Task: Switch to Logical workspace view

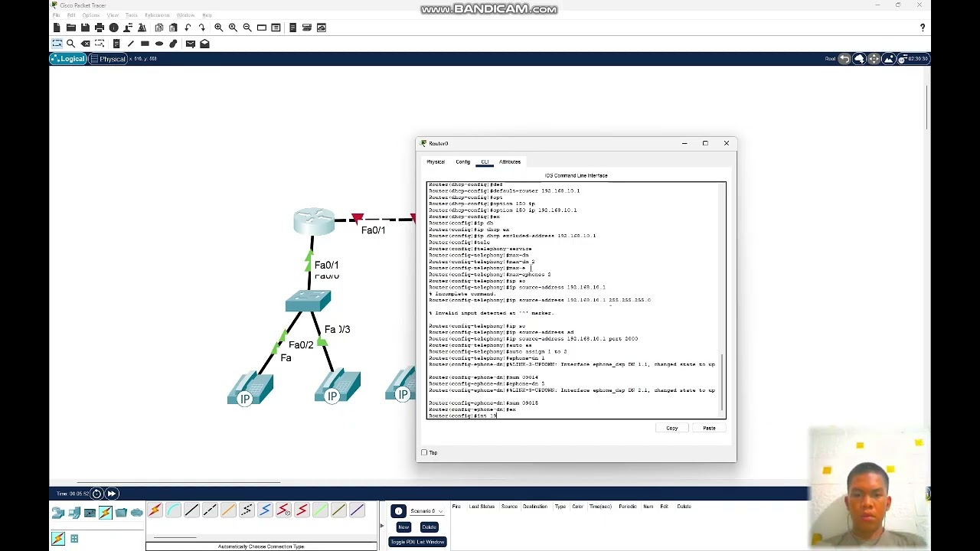Action: pos(68,59)
